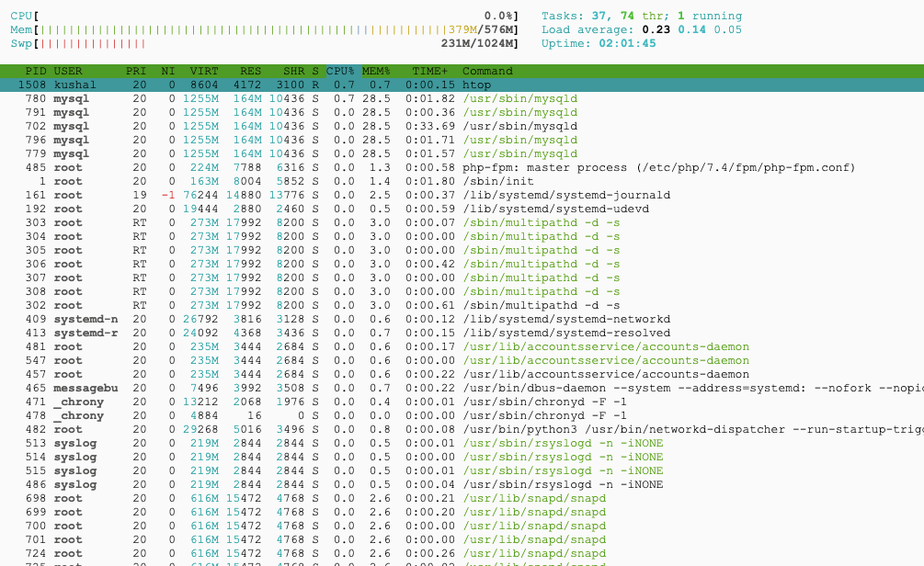924x566 pixels.
Task: Select chronyd process with PID 471
Action: 462,402
